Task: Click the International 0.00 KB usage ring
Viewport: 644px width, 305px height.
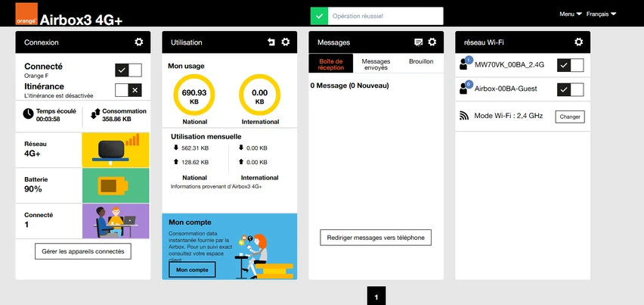Action: click(x=259, y=95)
